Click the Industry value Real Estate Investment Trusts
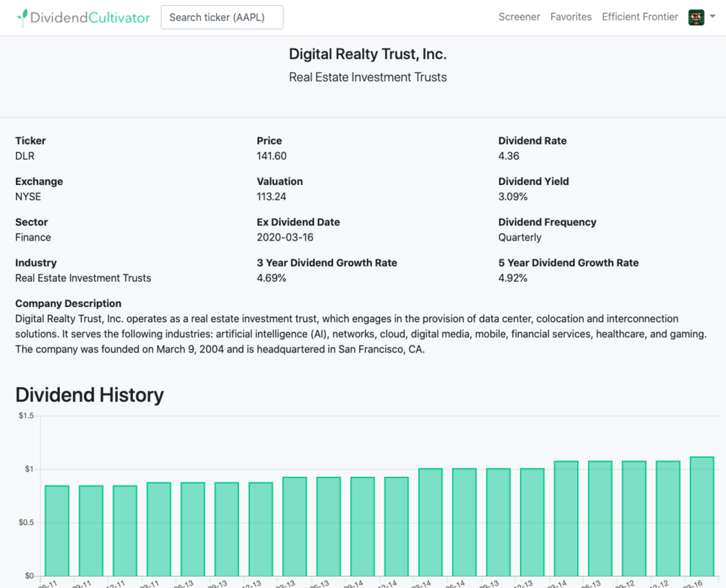 click(83, 278)
